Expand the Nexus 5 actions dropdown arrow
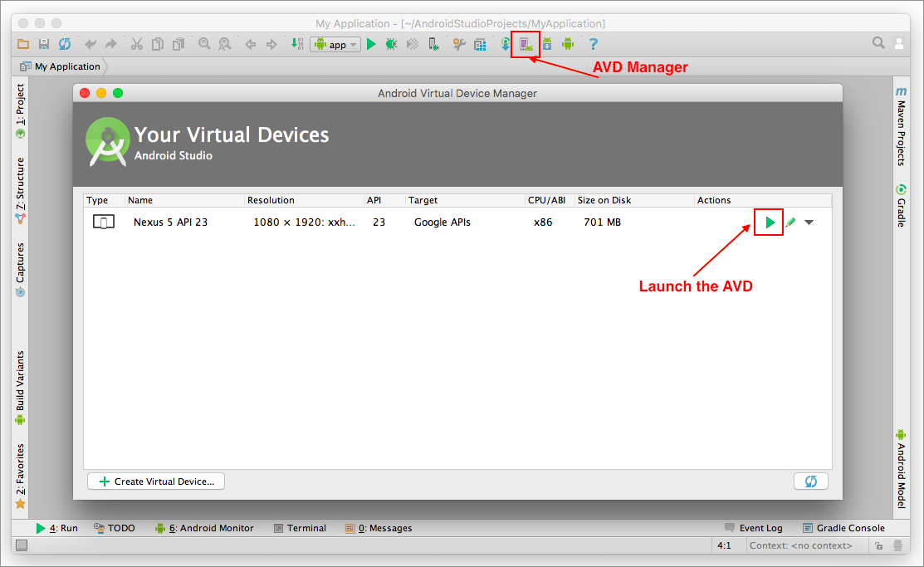924x567 pixels. tap(809, 222)
